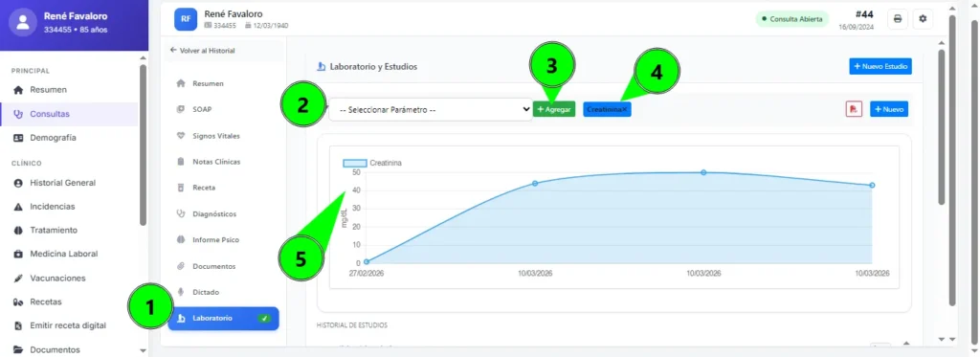This screenshot has height=357, width=980.
Task: Open the settings gear in the header
Action: pyautogui.click(x=923, y=19)
